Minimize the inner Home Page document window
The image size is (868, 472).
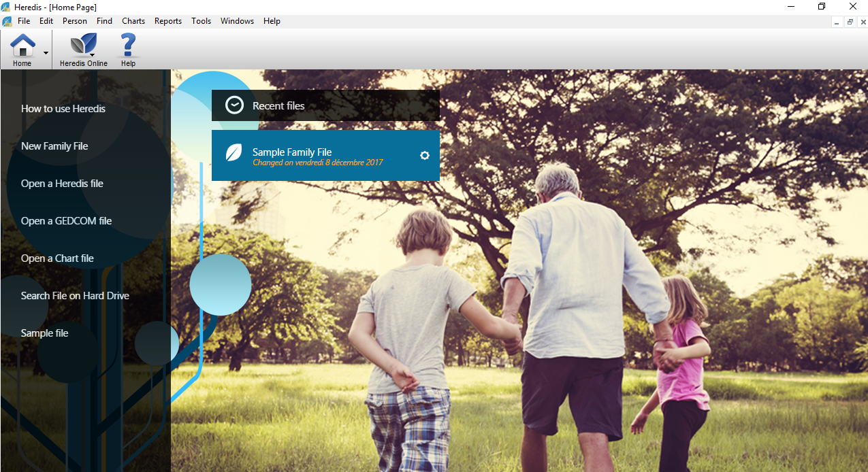click(838, 22)
